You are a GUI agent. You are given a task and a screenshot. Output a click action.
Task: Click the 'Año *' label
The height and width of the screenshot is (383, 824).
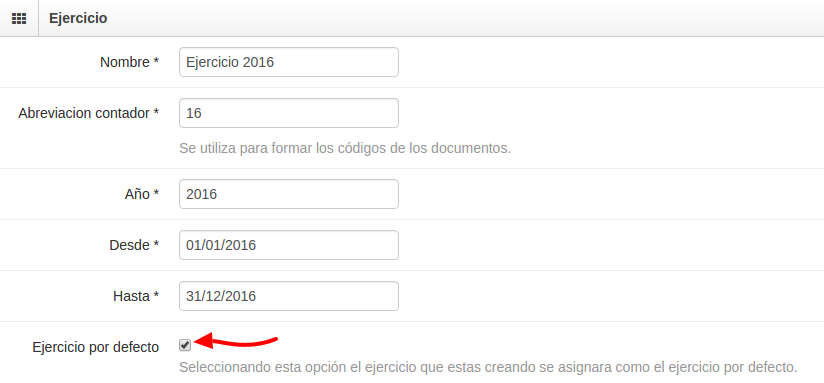[141, 194]
